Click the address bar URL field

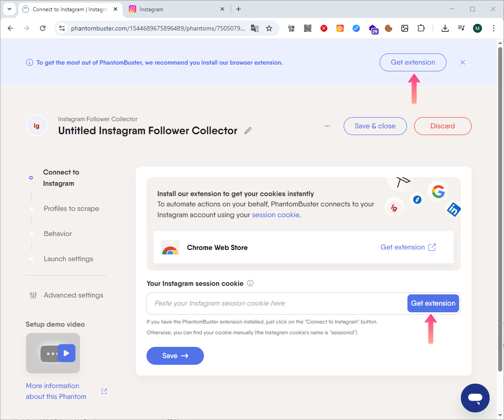(158, 28)
